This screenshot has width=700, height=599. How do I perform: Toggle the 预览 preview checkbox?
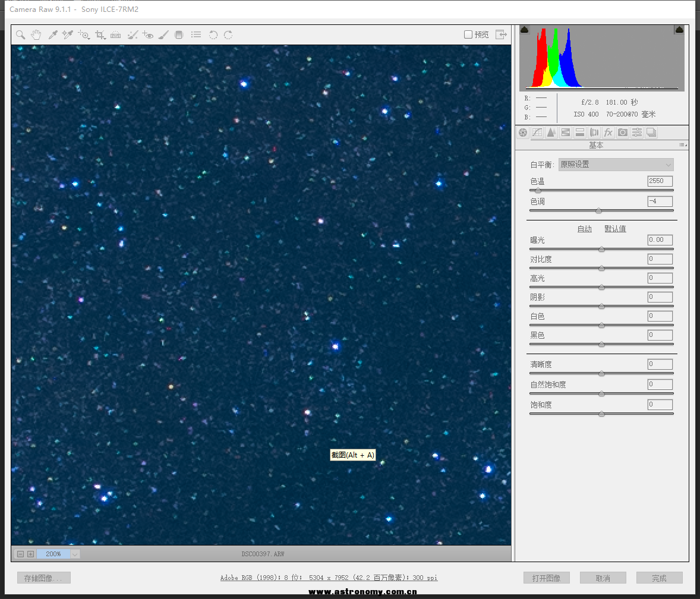click(x=468, y=34)
